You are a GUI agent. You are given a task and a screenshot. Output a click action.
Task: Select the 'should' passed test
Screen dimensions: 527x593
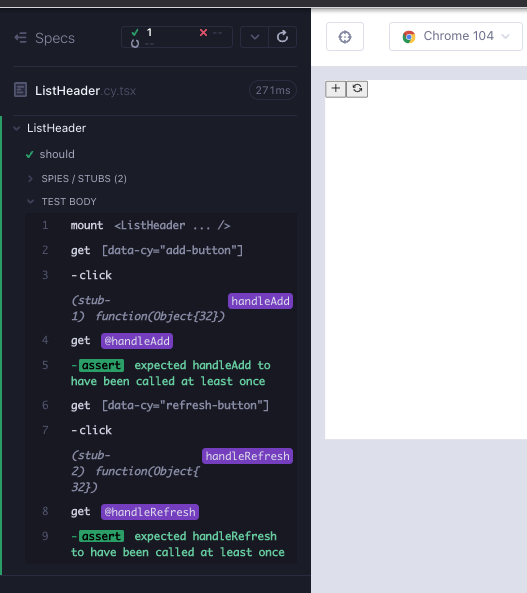coord(57,154)
